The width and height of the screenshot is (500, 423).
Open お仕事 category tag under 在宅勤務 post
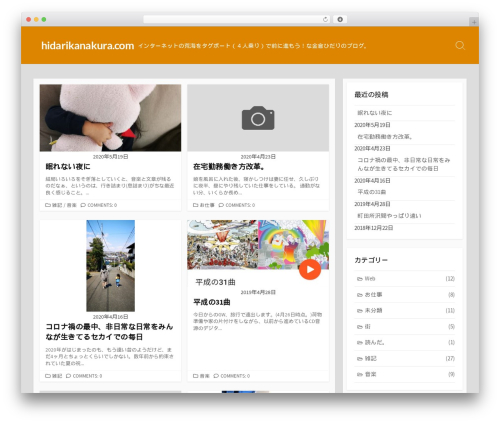207,205
